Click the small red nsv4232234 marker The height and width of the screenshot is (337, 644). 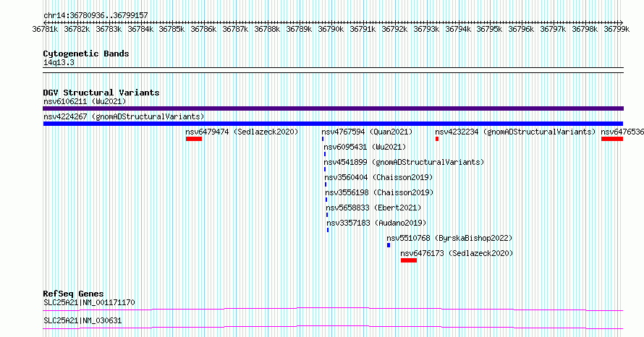(437, 139)
